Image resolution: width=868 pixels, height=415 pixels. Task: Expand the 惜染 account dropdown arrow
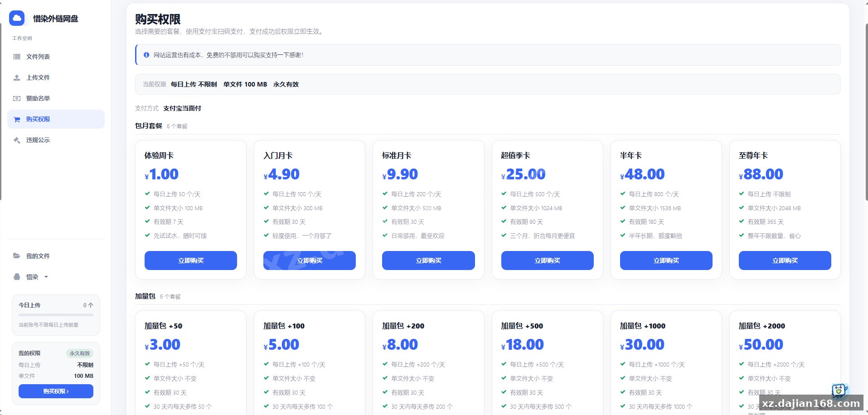tap(46, 277)
